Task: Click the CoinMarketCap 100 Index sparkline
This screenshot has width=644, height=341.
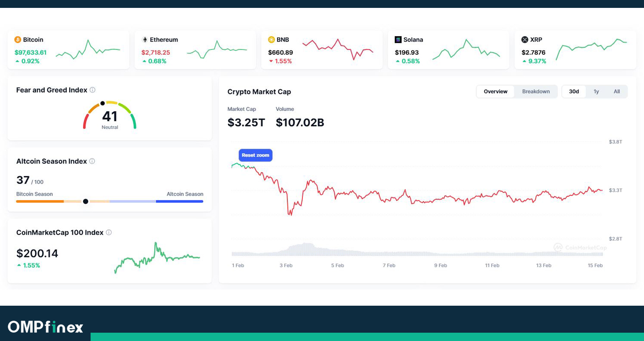Action: pos(157,258)
